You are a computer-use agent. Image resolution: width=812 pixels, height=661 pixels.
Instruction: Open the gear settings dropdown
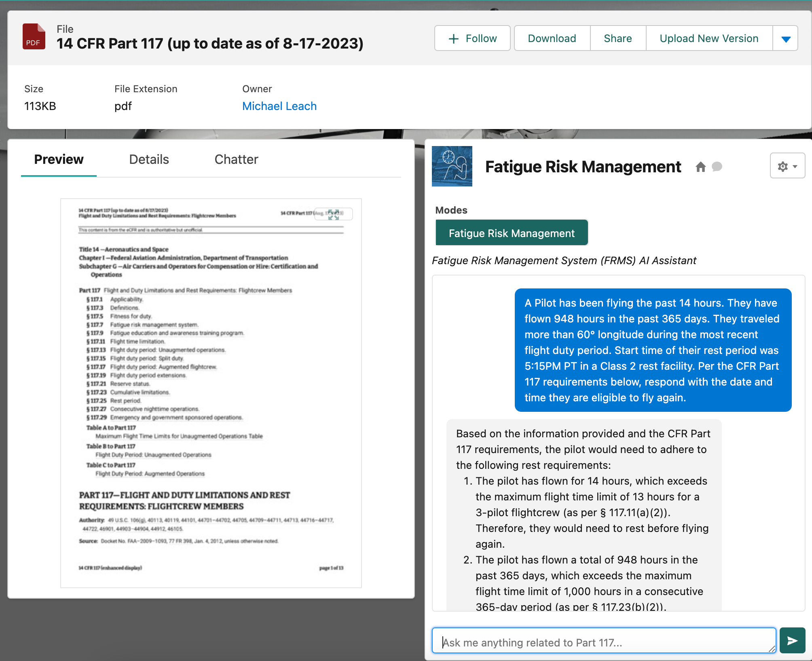coord(787,166)
